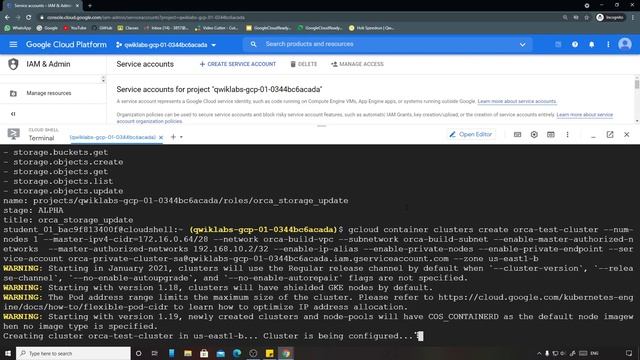Open Microsoft Edge from the taskbar

237,353
